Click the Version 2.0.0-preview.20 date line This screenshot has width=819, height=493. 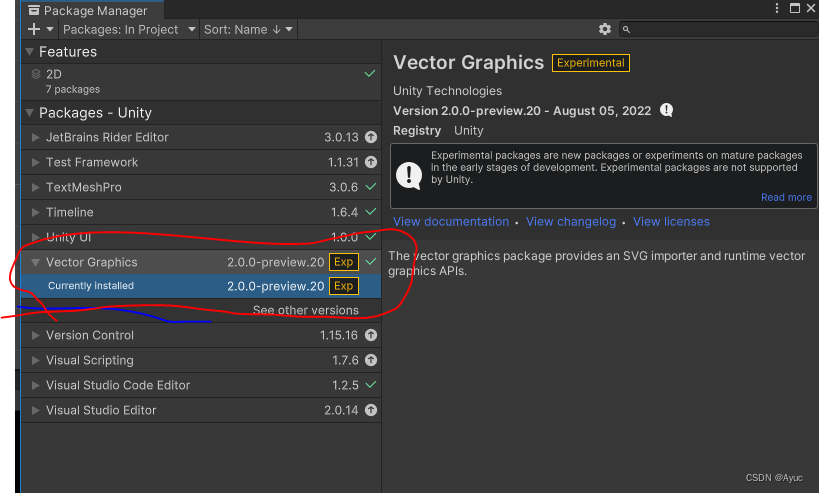pyautogui.click(x=522, y=111)
